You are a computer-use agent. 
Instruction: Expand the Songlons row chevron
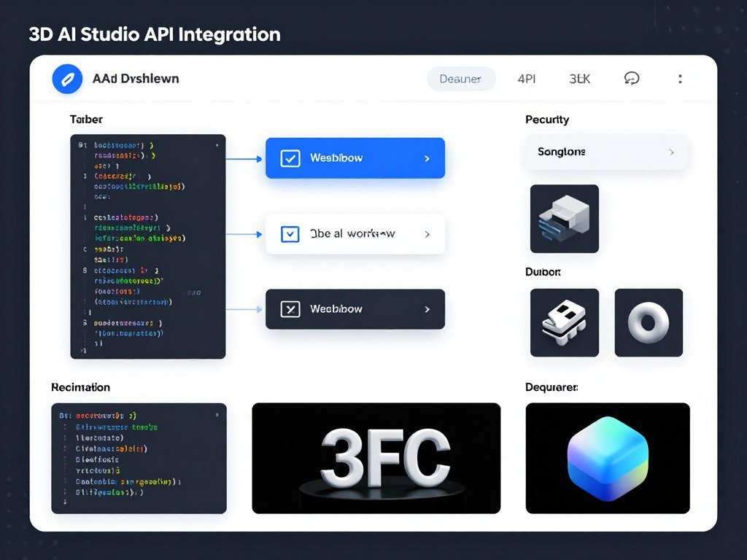coord(671,152)
